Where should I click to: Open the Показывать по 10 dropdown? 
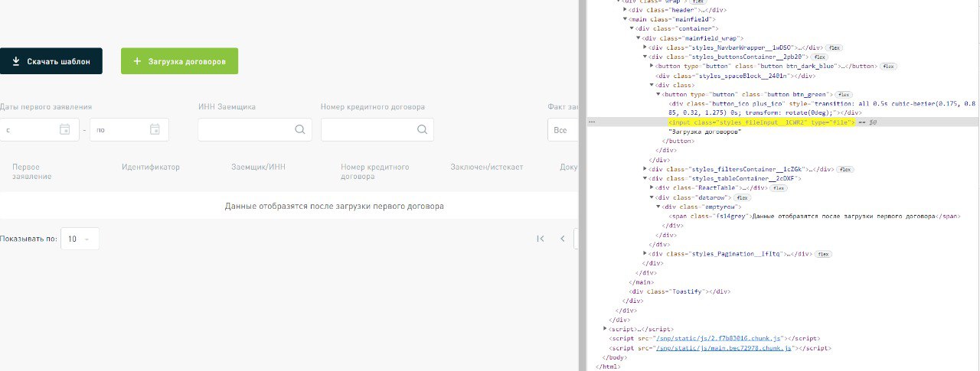[x=80, y=239]
